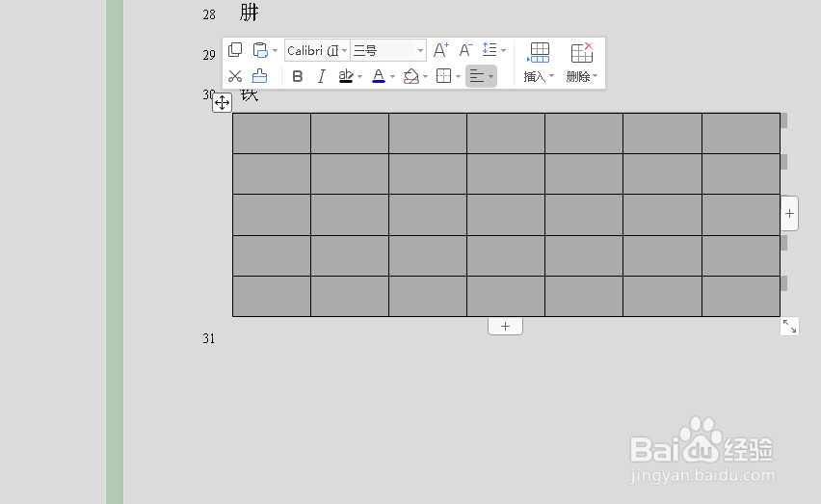The height and width of the screenshot is (504, 821).
Task: Open highlight color dropdown arrow
Action: click(x=359, y=77)
